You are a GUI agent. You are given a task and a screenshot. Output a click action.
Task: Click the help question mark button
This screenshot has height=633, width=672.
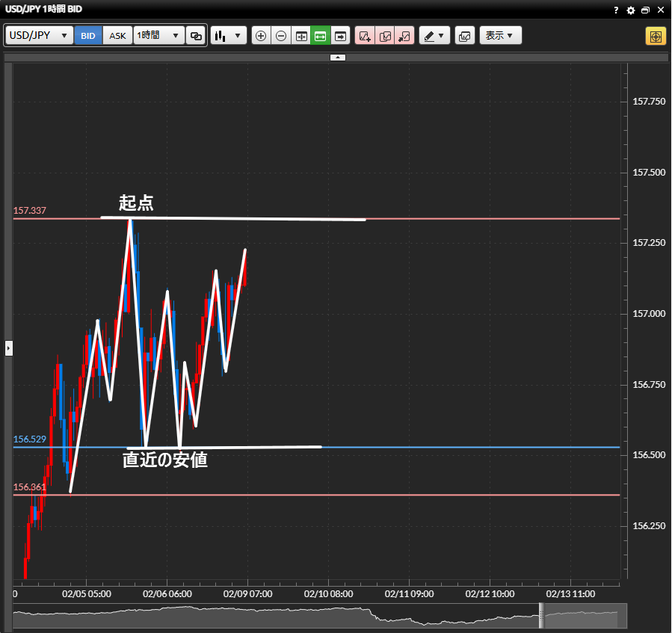[x=616, y=10]
